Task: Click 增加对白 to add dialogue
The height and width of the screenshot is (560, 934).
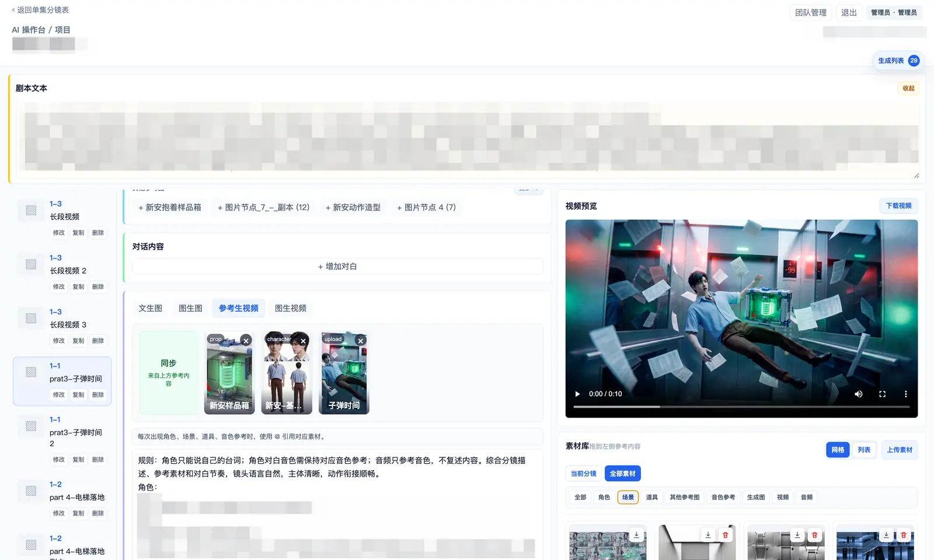Action: click(337, 266)
